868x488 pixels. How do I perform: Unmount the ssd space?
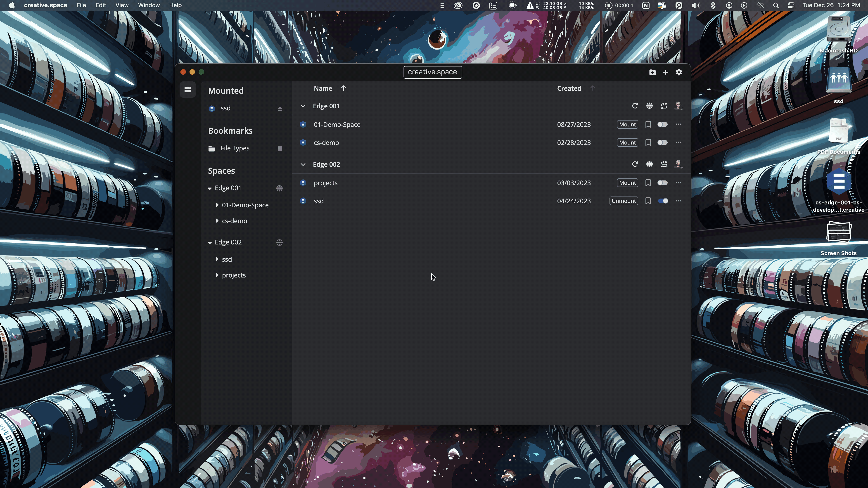click(623, 201)
